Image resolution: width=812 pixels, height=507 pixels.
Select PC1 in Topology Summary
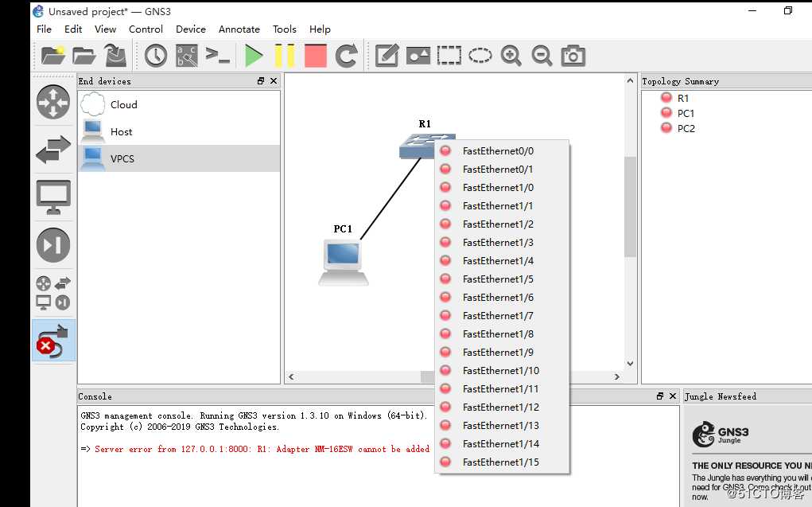[x=686, y=113]
